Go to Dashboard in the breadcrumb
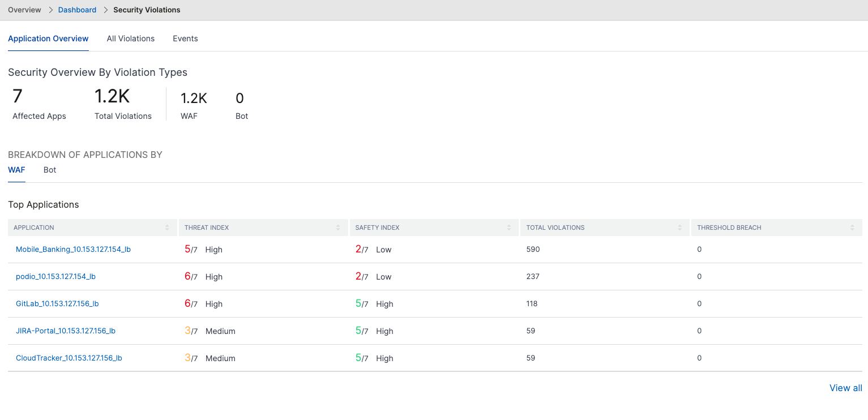This screenshot has height=420, width=868. (x=77, y=10)
